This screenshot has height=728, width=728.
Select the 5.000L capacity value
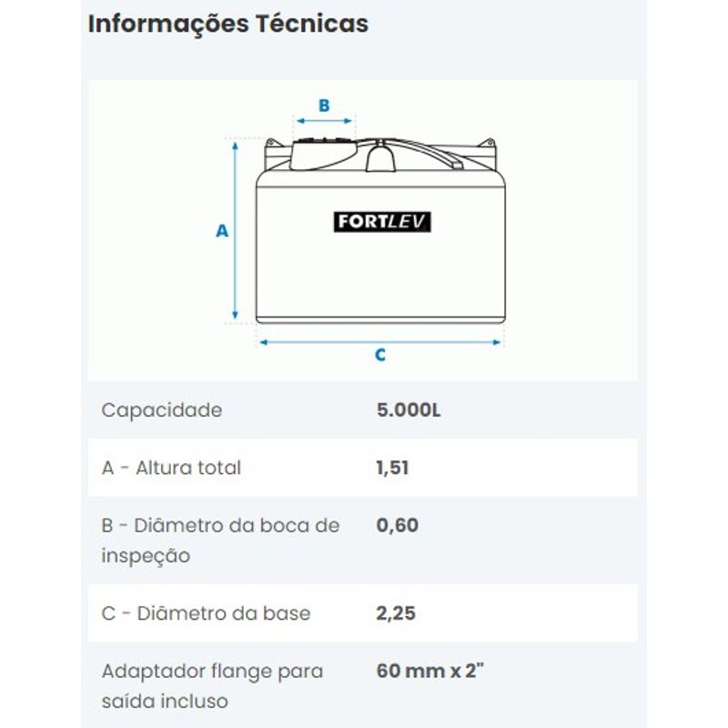click(409, 410)
